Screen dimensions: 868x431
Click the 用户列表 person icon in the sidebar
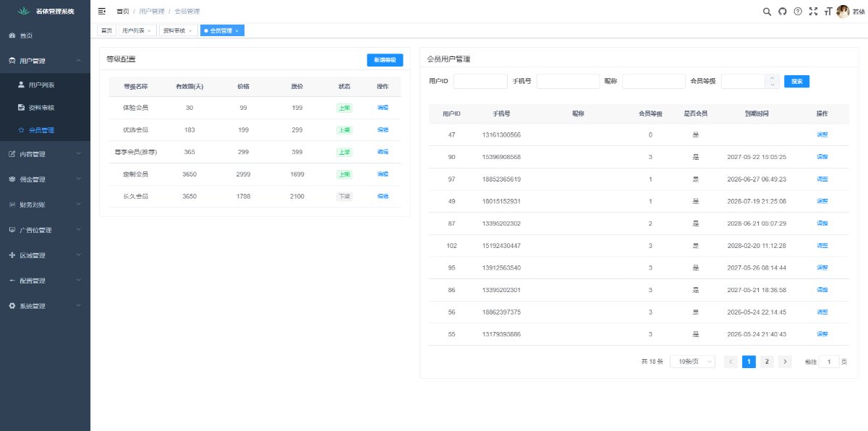[x=21, y=85]
